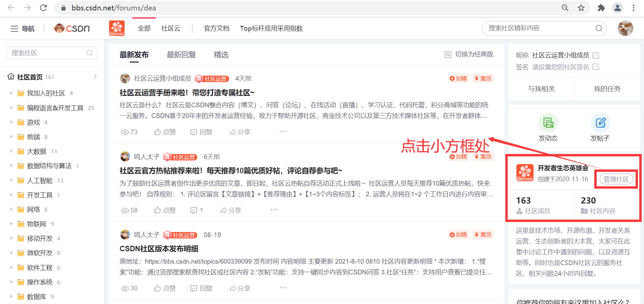Click the CSDN logo
Image resolution: width=644 pixels, height=304 pixels.
(72, 28)
